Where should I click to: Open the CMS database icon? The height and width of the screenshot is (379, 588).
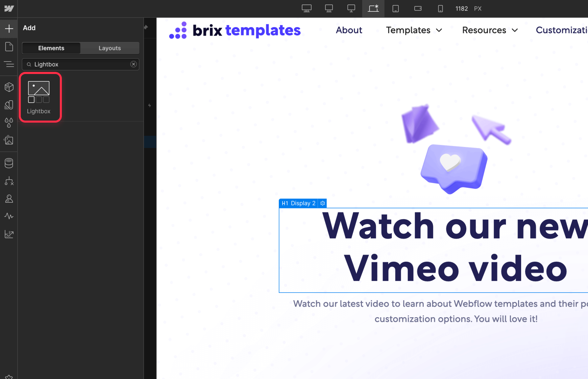[9, 163]
